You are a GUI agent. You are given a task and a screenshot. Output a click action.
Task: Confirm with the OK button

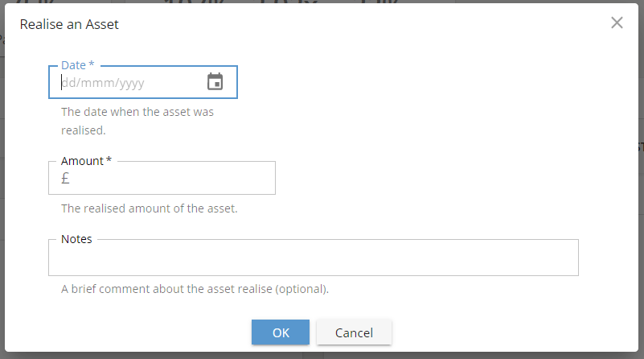[x=281, y=332]
